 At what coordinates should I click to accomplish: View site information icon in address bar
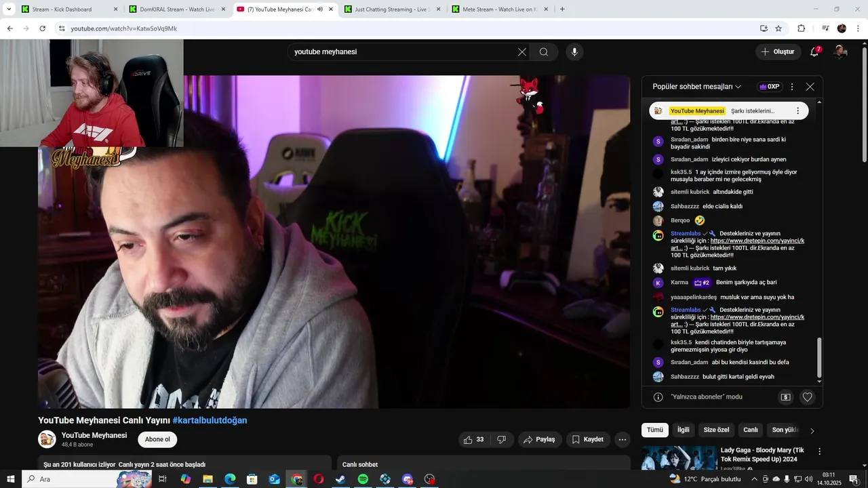pos(62,28)
